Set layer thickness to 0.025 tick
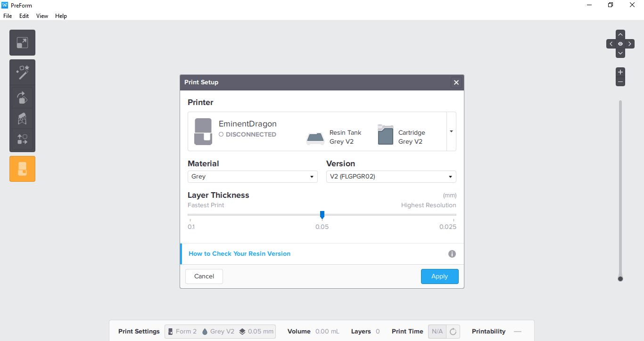The image size is (644, 341). [x=454, y=220]
